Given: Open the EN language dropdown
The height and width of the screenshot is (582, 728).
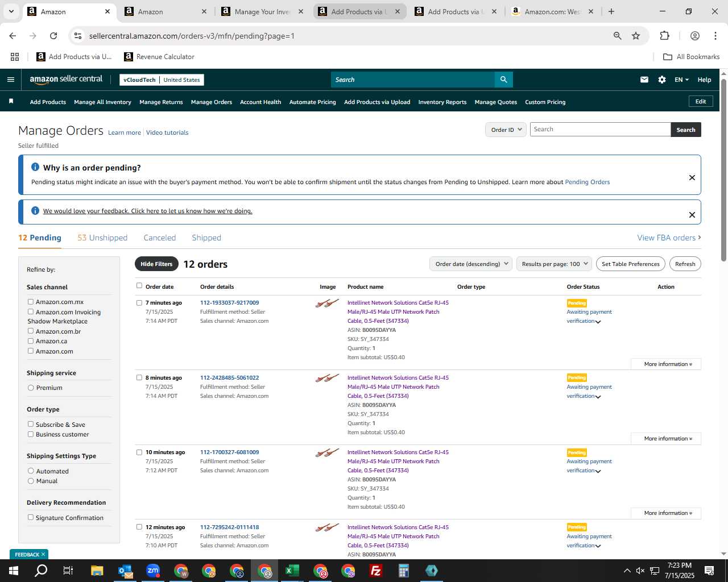Looking at the screenshot, I should (x=681, y=80).
